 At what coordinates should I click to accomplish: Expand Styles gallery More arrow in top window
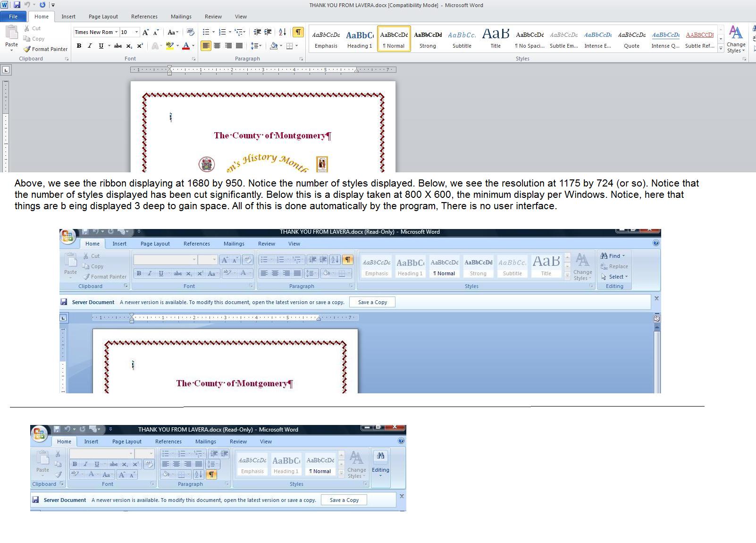click(x=721, y=48)
